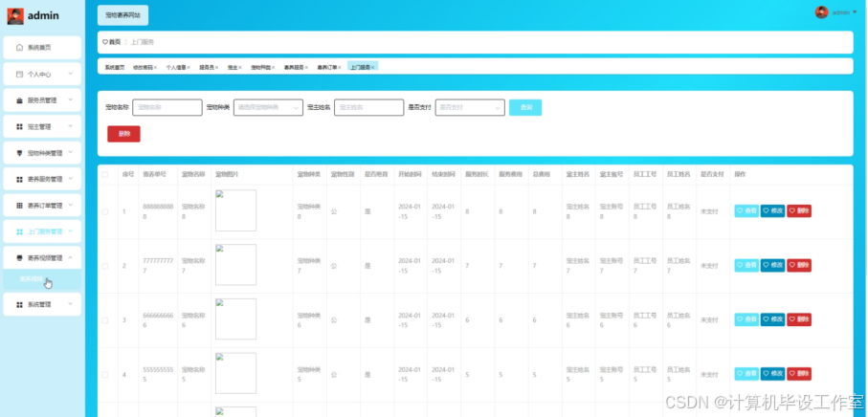Viewport: 868px width, 417px height.
Task: Click the 个人中心 sidebar icon
Action: (x=19, y=74)
